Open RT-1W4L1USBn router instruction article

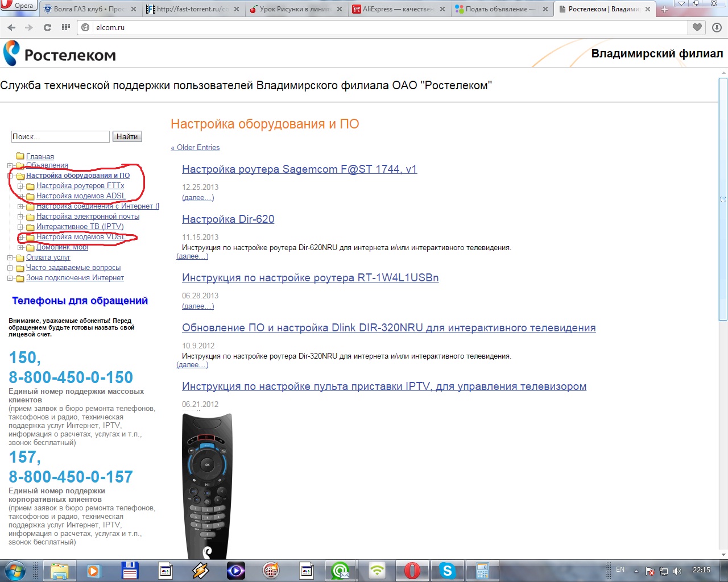(x=310, y=278)
